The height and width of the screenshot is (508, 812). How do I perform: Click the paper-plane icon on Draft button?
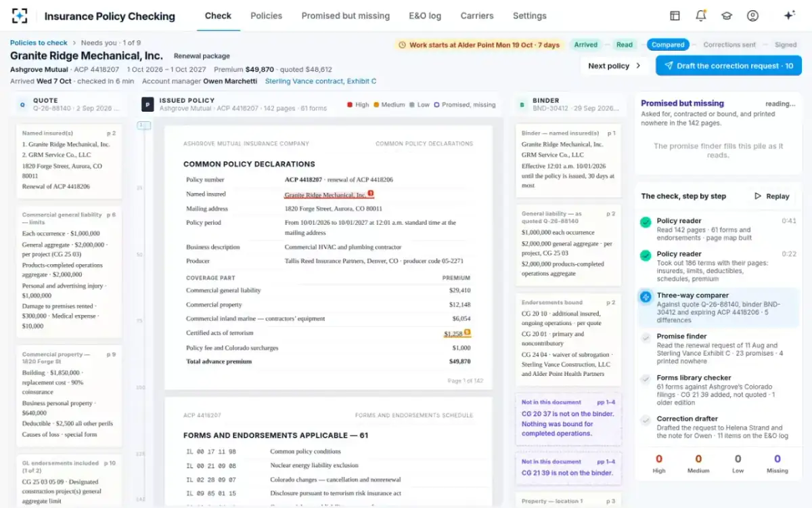669,66
